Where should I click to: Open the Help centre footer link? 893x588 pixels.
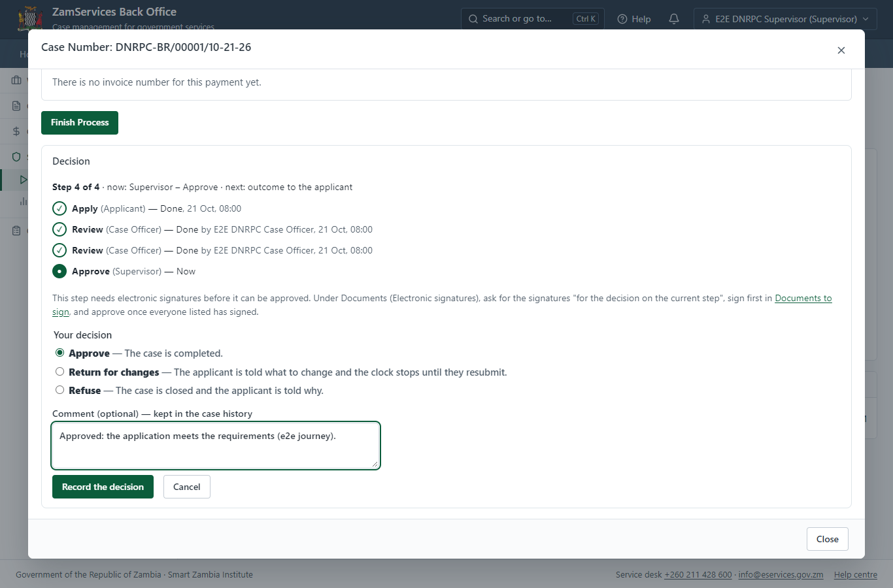pos(856,575)
